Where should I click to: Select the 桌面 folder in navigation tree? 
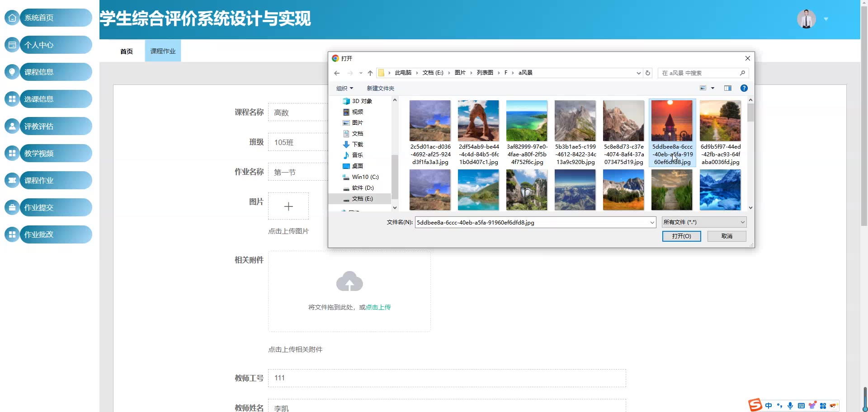point(357,166)
